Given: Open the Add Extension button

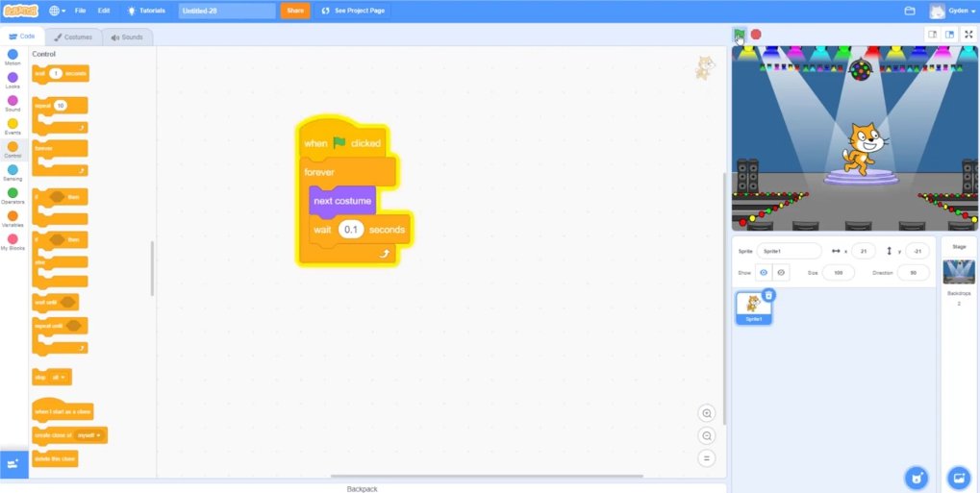Looking at the screenshot, I should (x=13, y=463).
